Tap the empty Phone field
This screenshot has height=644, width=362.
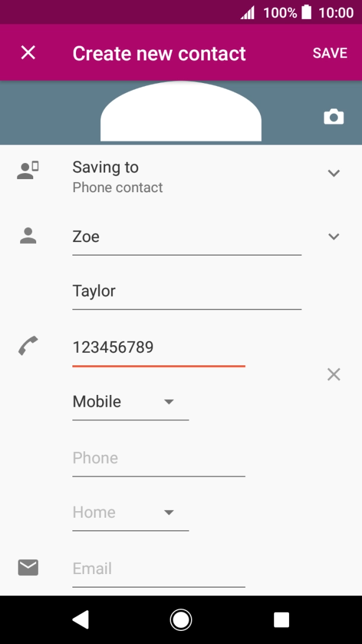(x=158, y=458)
